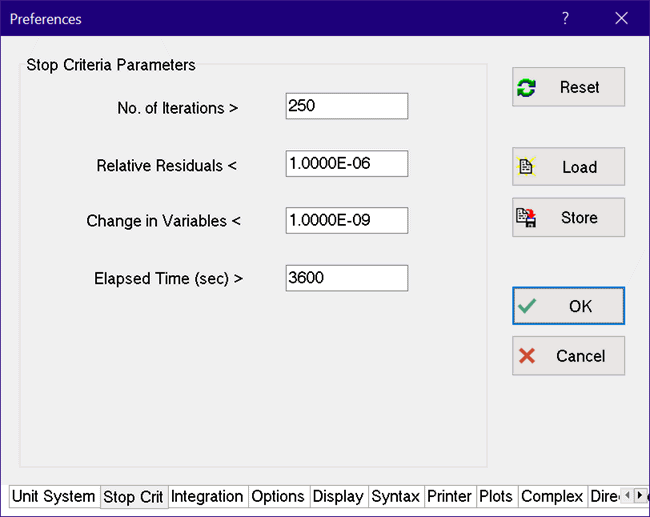Click the Elapsed Time (sec) field

pos(346,278)
